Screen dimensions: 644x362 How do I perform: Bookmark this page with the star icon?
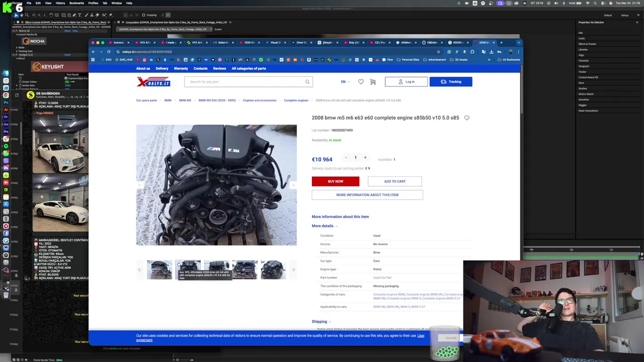pos(438,52)
